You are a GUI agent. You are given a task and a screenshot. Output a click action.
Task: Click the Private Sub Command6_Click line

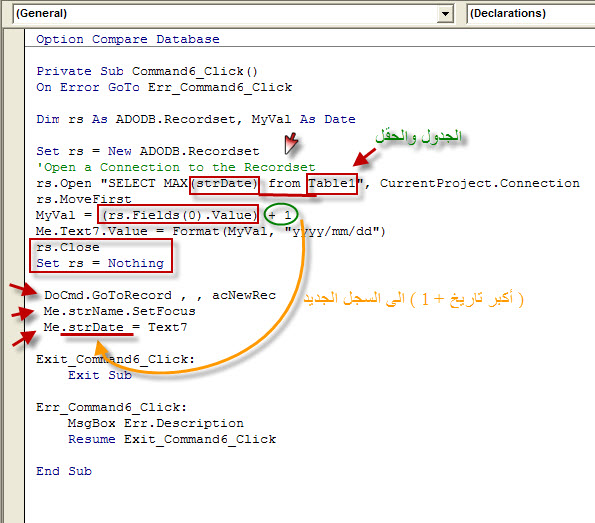point(147,71)
